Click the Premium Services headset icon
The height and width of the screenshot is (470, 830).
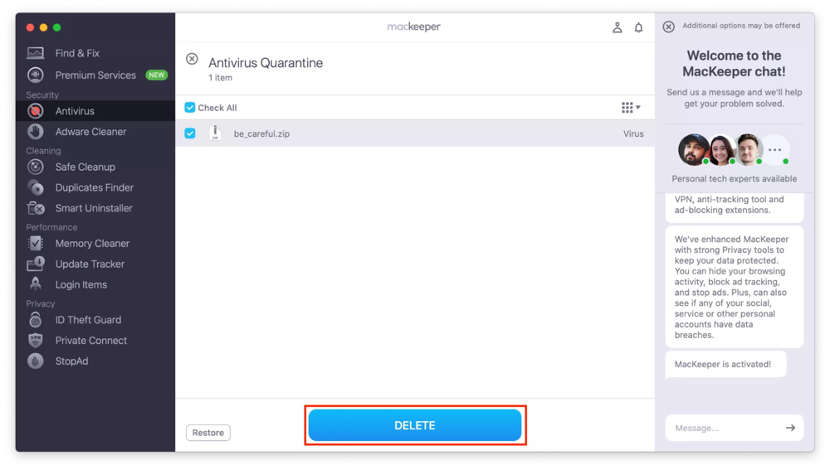pyautogui.click(x=35, y=75)
